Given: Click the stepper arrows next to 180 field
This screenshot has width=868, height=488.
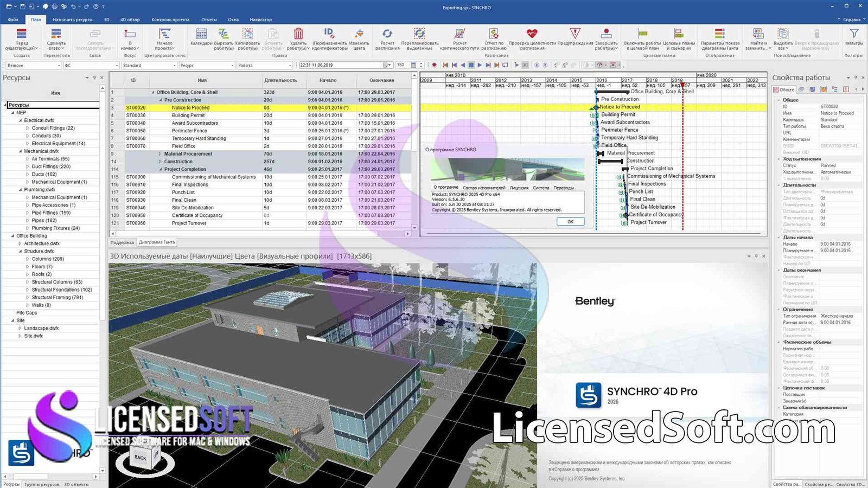Looking at the screenshot, I should pos(421,65).
